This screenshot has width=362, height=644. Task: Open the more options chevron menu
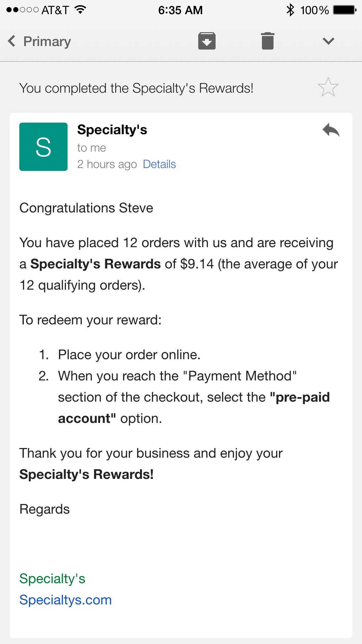point(328,41)
